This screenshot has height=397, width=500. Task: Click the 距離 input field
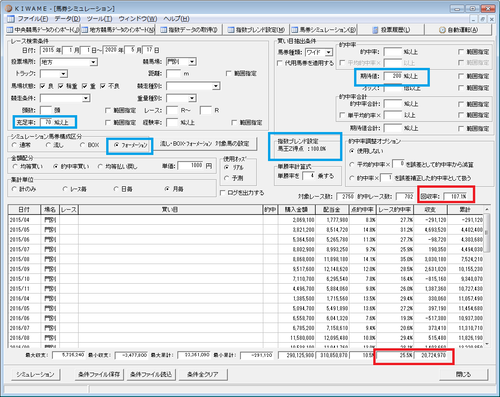pos(173,74)
